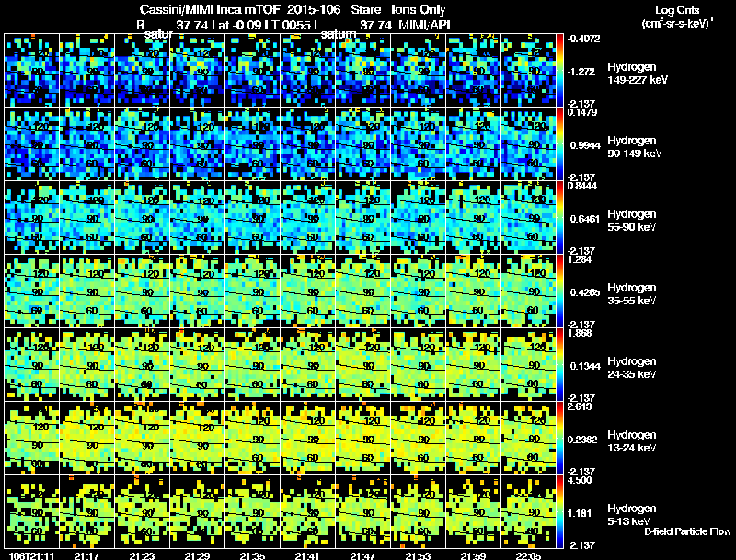Click the '-0.4072' scale maximum value
736x560 pixels.
point(584,39)
